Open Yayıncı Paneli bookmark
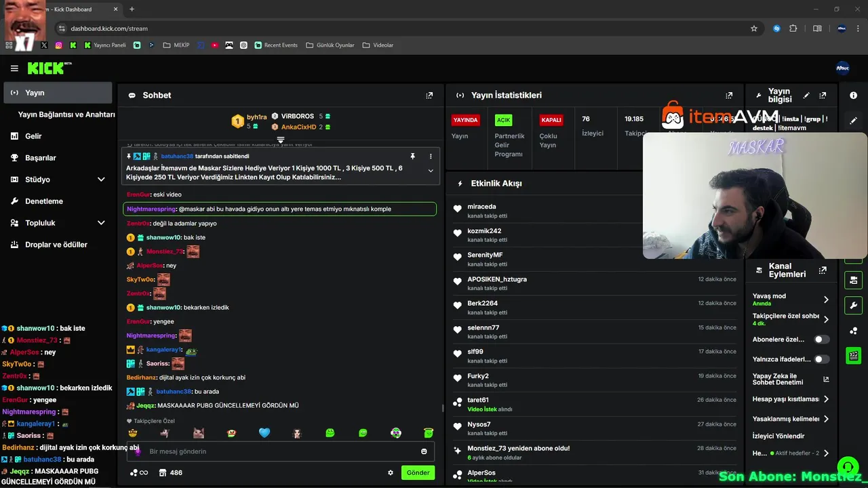Screen dimensions: 868x488 click(x=105, y=45)
